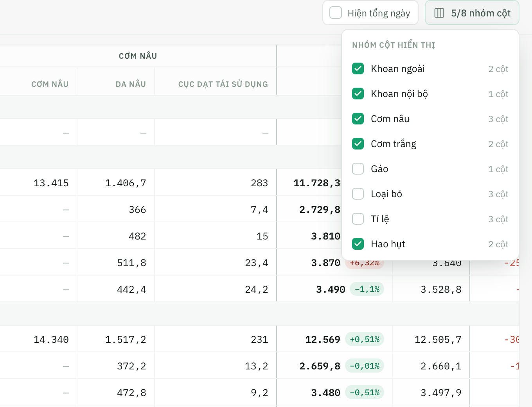Viewport: 532px width, 407px height.
Task: Click the -1,1% change badge
Action: tap(367, 289)
